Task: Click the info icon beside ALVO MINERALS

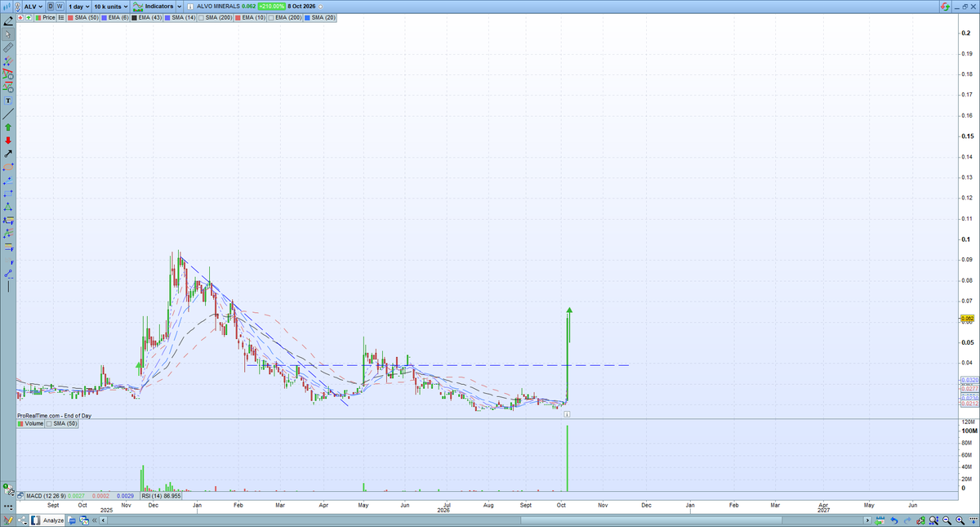Action: pos(190,6)
